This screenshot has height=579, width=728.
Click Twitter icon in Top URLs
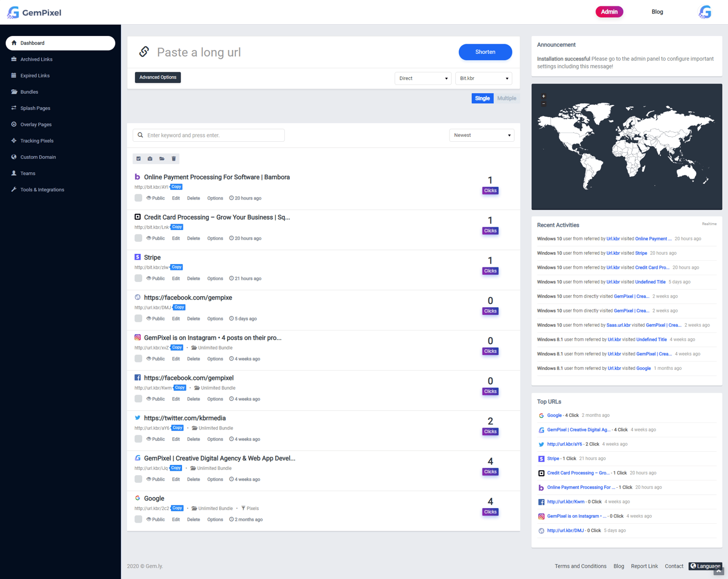point(541,444)
